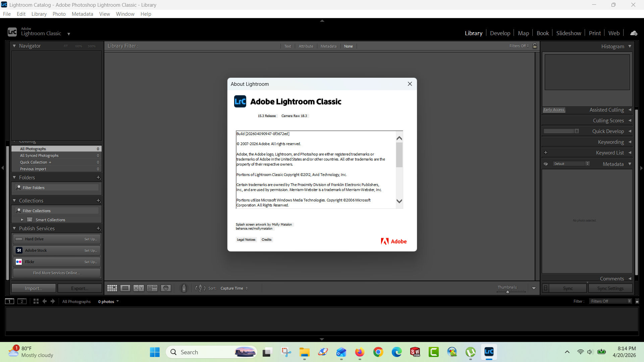Click About dialog scrollbar thumb
Screen dimensions: 644x362
pyautogui.click(x=399, y=155)
